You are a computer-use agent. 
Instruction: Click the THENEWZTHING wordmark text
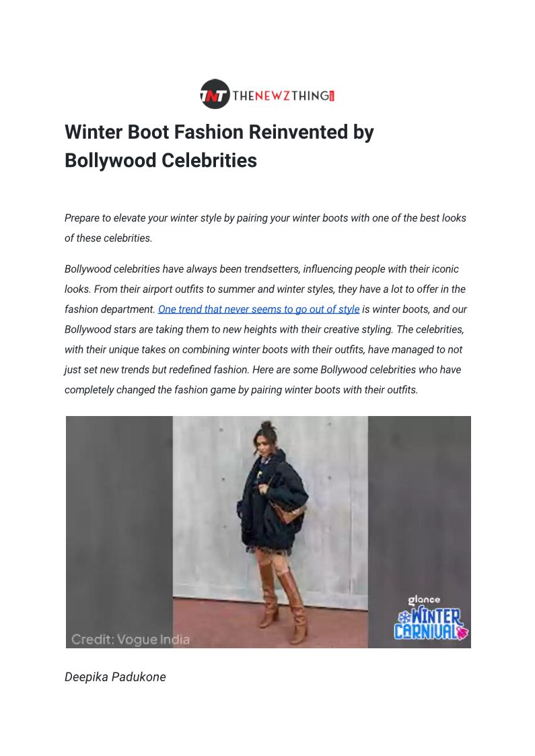point(281,96)
